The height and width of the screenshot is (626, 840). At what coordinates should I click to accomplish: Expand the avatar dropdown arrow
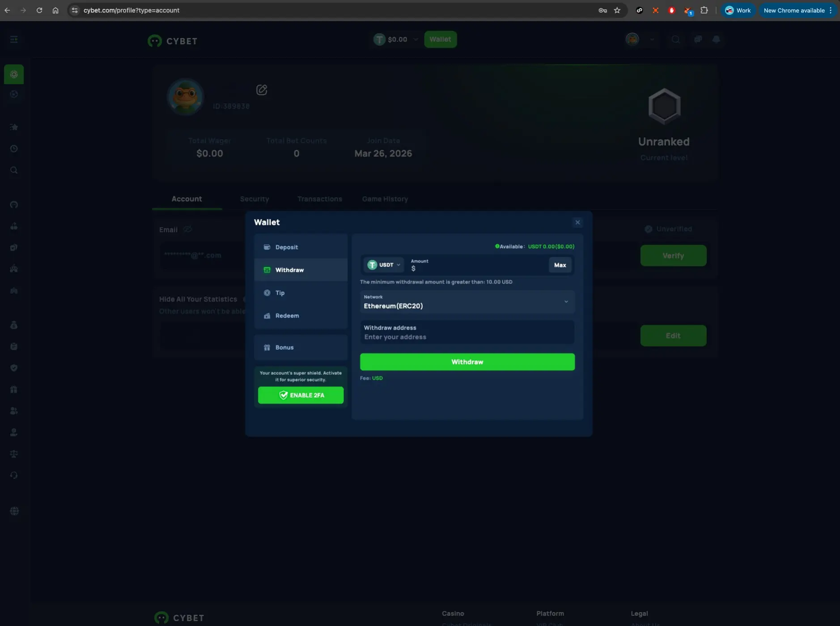pos(652,39)
